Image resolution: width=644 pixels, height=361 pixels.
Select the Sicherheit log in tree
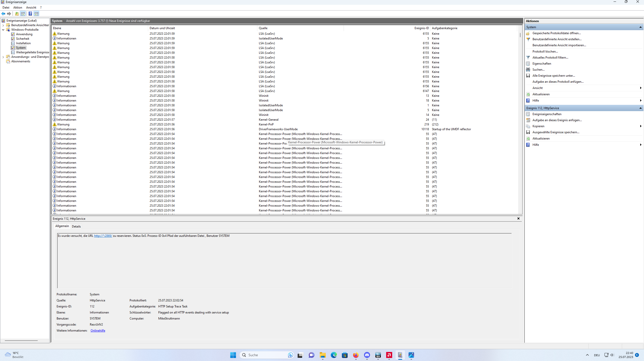tap(22, 39)
